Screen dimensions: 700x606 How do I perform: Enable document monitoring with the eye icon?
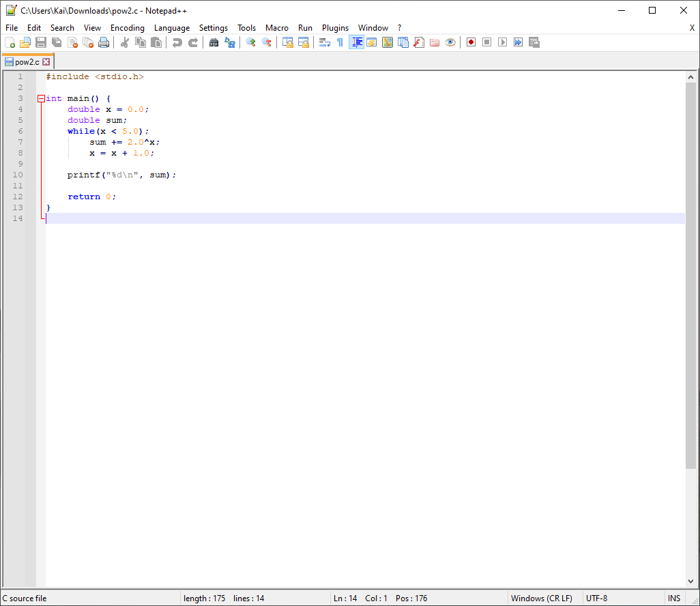click(x=450, y=42)
